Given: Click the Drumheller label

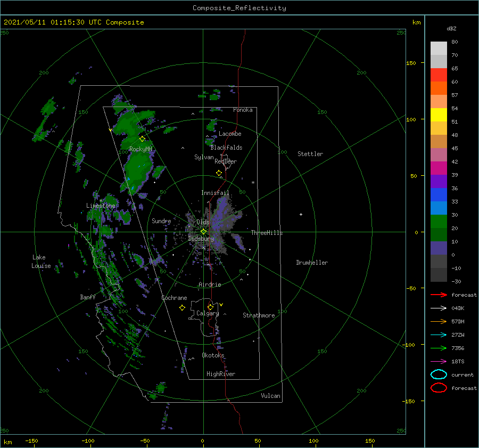Looking at the screenshot, I should [312, 263].
